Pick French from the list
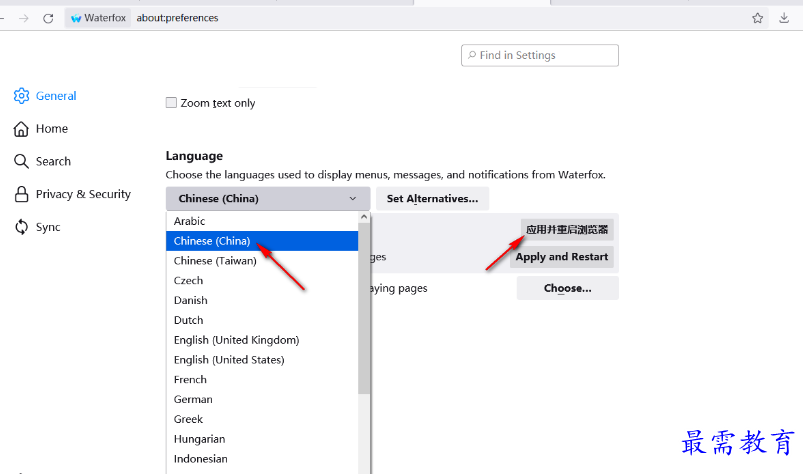The image size is (803, 474). (262, 380)
